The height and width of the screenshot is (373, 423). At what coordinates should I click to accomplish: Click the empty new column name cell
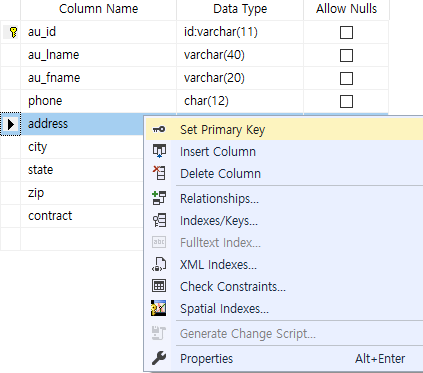click(82, 239)
